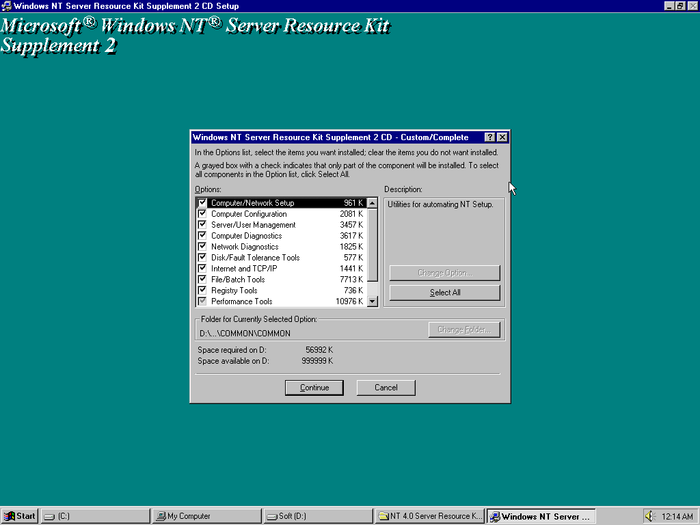This screenshot has width=700, height=525.
Task: Open the Start menu
Action: tap(20, 516)
